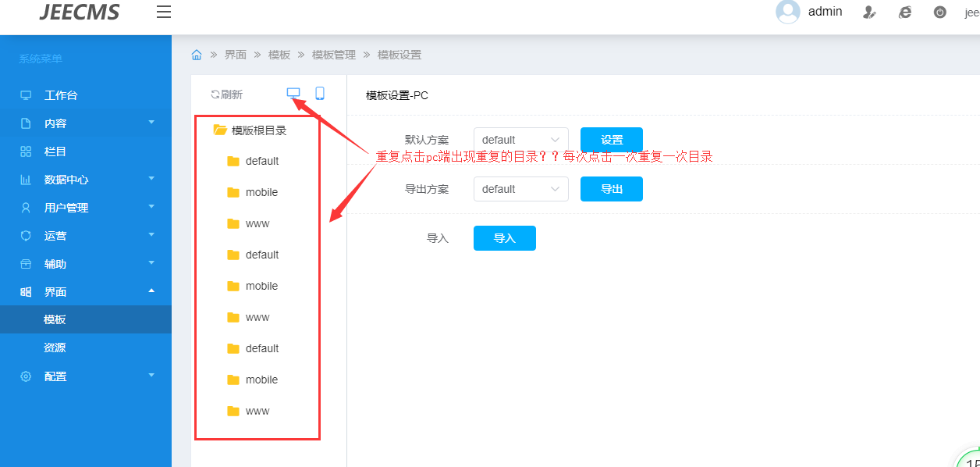Viewport: 980px width, 467px height.
Task: Click the 设置 button
Action: coord(612,140)
